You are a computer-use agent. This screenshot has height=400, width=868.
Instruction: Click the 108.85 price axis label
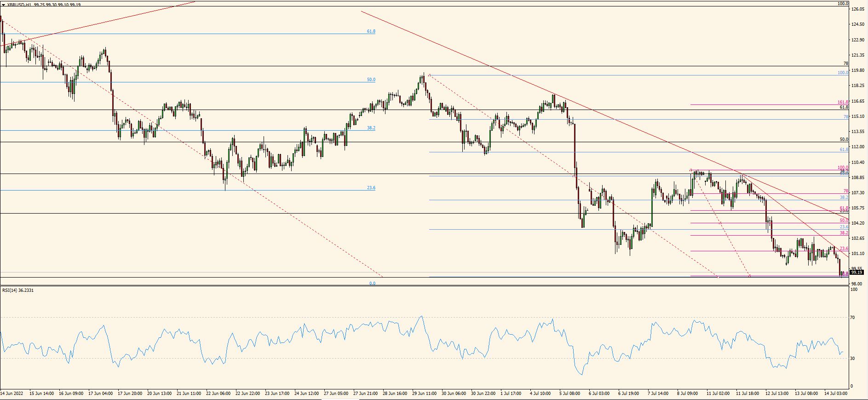click(858, 178)
